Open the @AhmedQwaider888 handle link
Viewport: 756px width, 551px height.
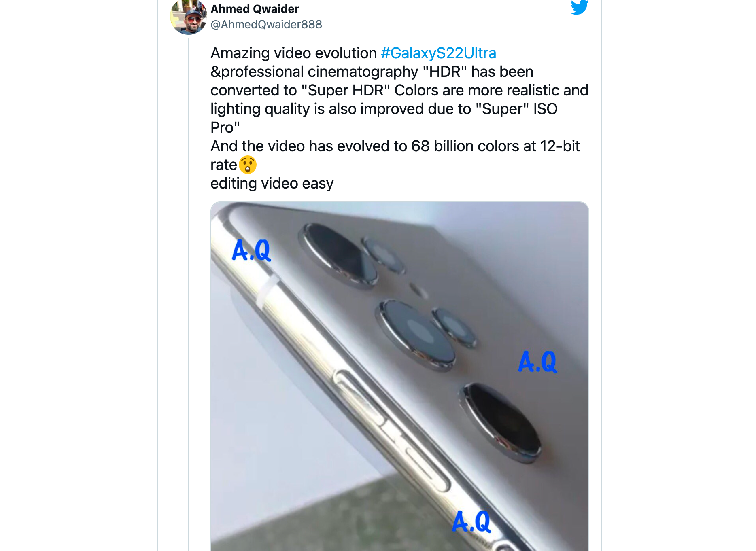click(266, 25)
